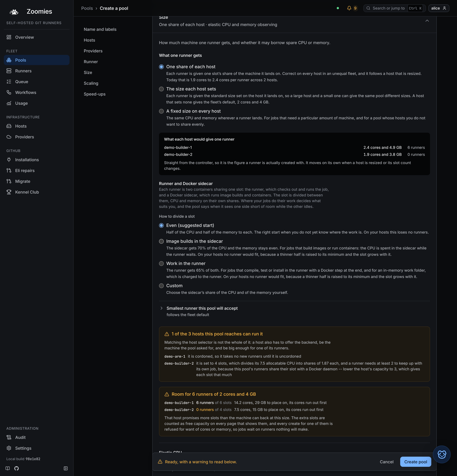This screenshot has height=476, width=457.
Task: Click '1 of the 3 hosts' warning heading
Action: 217,334
